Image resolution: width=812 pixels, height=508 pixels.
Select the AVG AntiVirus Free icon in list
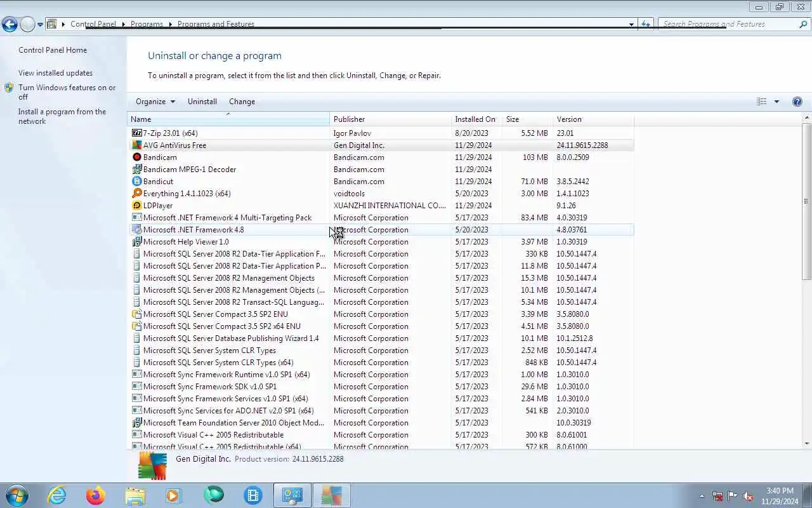point(136,145)
